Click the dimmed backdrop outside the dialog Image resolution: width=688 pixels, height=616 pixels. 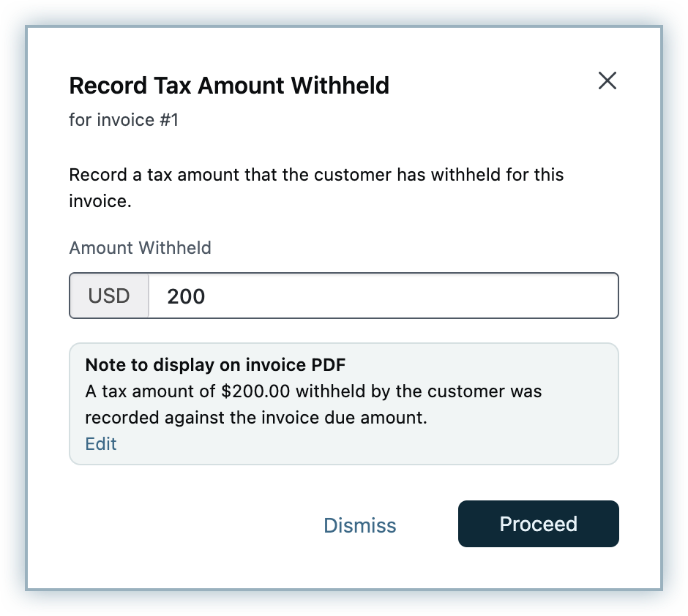pos(13,307)
